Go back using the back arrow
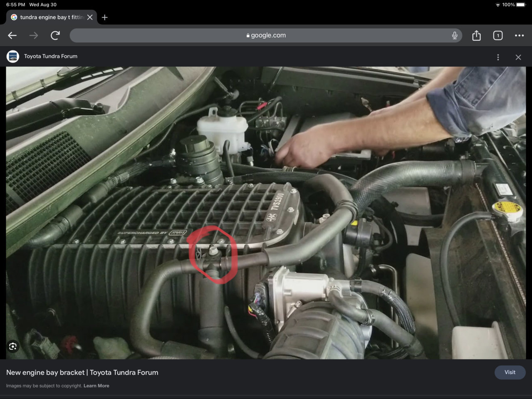This screenshot has height=399, width=532. 12,35
